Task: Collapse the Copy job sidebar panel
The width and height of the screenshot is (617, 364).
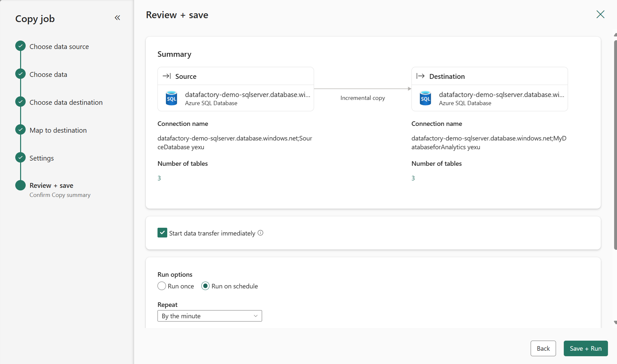Action: (x=117, y=18)
